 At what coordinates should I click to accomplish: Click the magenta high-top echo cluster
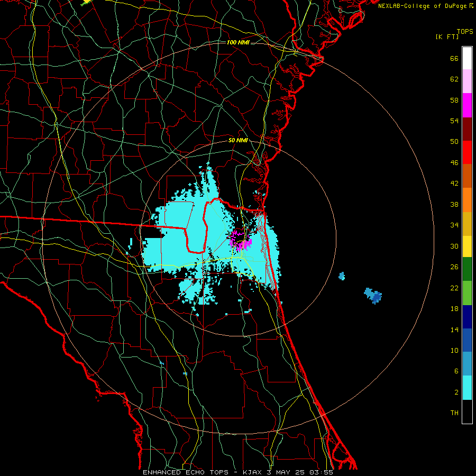pos(240,241)
